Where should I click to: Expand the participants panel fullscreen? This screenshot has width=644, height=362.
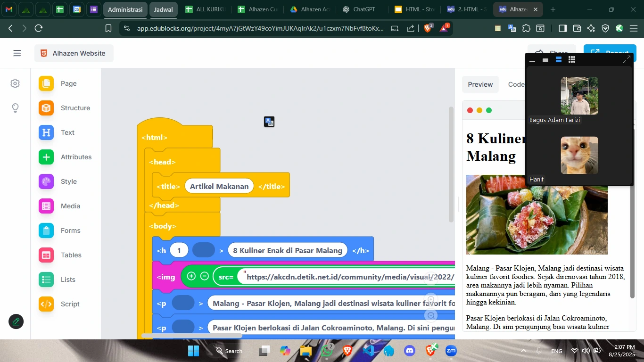point(627,60)
